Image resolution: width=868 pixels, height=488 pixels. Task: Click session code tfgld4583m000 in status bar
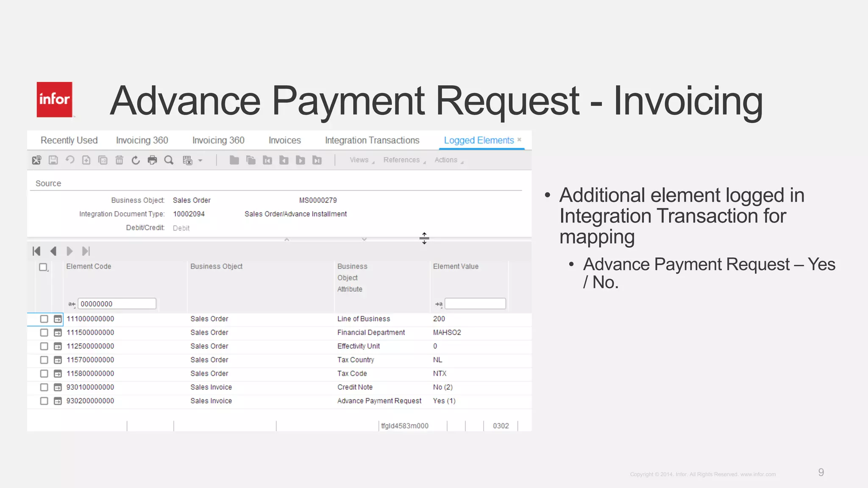(405, 426)
